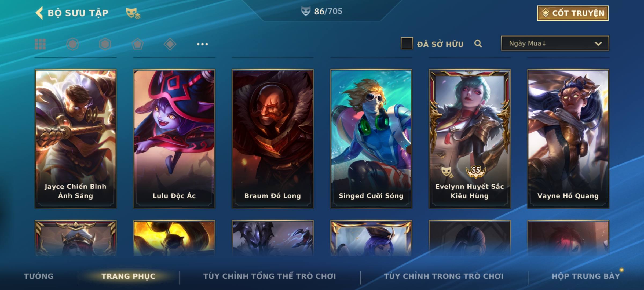Filter by the pentagon rarity icon

click(137, 44)
